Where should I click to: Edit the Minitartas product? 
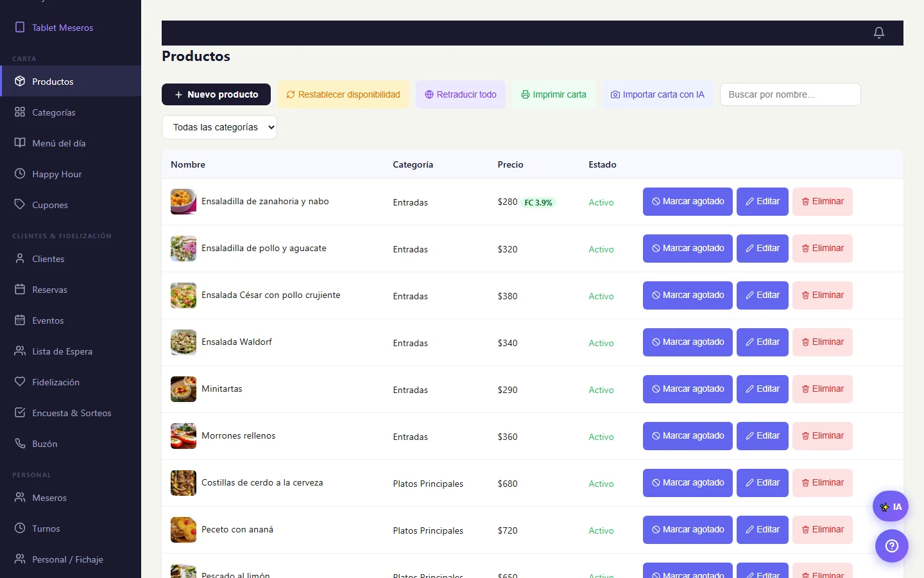(x=762, y=389)
